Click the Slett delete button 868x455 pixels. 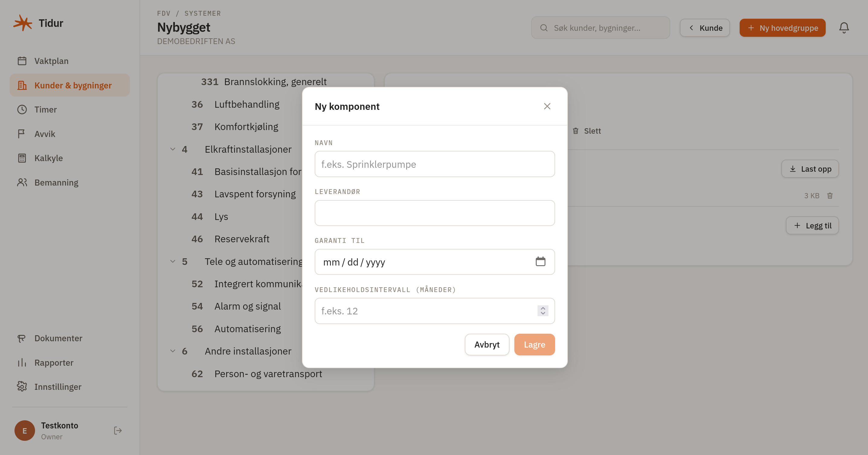[587, 131]
